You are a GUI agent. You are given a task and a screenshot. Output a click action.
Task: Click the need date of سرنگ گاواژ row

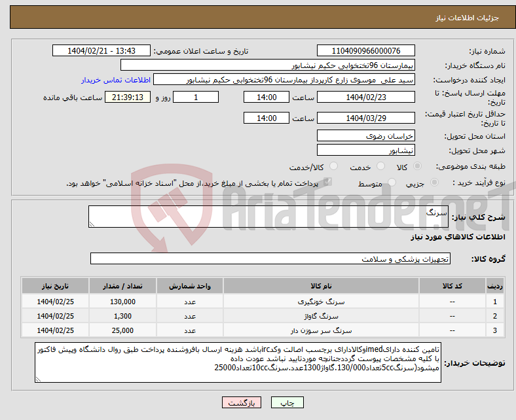coord(55,316)
